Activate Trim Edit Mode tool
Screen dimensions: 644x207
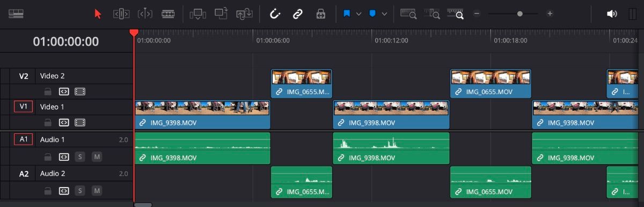(121, 14)
